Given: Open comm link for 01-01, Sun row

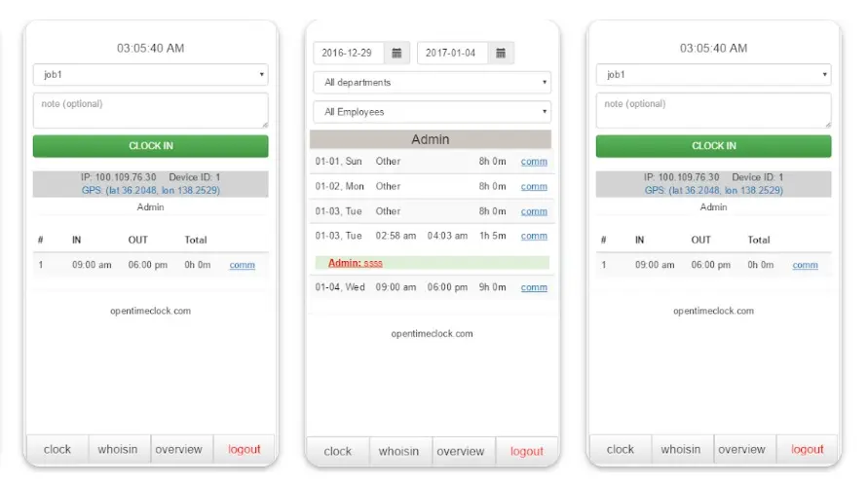Looking at the screenshot, I should tap(534, 162).
